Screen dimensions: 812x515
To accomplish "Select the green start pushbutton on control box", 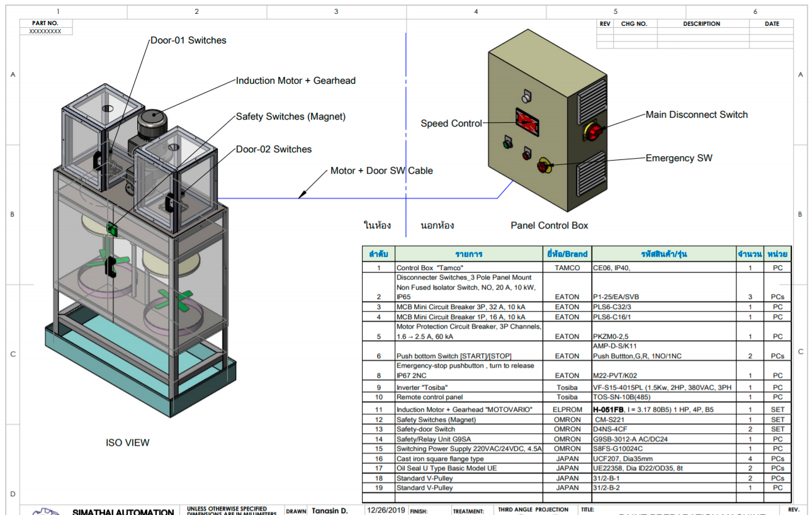I will (506, 143).
